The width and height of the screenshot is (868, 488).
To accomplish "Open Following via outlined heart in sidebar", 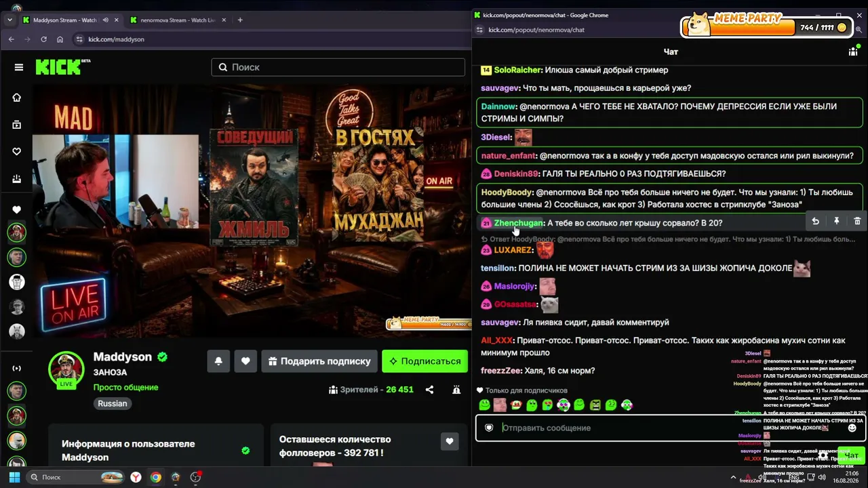I will pos(17,152).
